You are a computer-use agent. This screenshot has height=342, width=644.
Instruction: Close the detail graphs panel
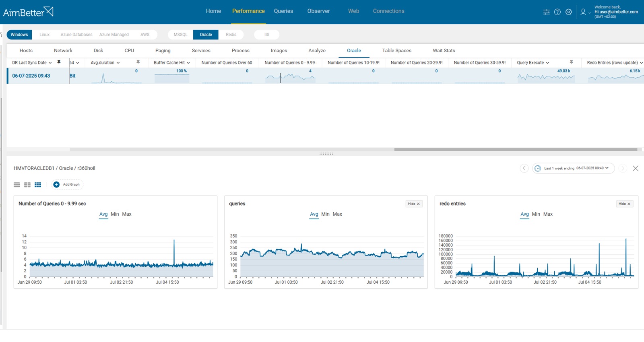click(636, 168)
